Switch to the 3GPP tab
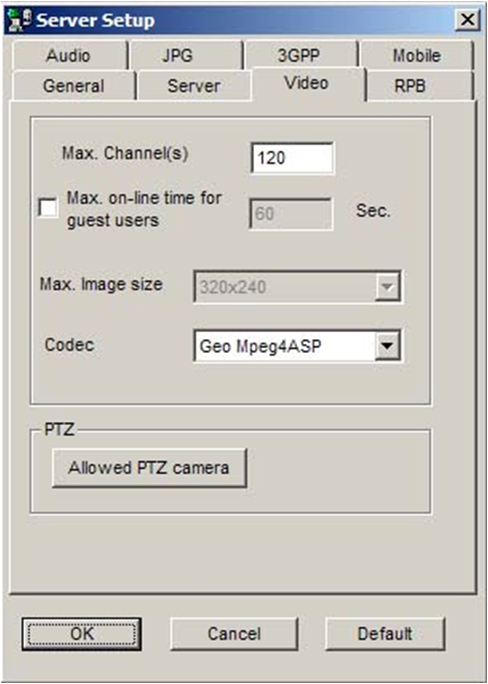This screenshot has width=488, height=684. click(298, 55)
